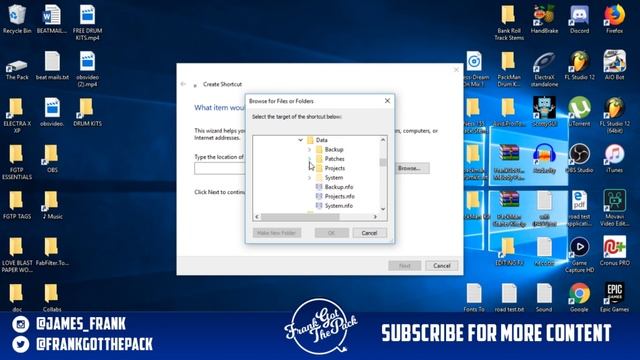The height and width of the screenshot is (360, 640).
Task: Select the ELECTRA X XP folder icon
Action: [17, 115]
